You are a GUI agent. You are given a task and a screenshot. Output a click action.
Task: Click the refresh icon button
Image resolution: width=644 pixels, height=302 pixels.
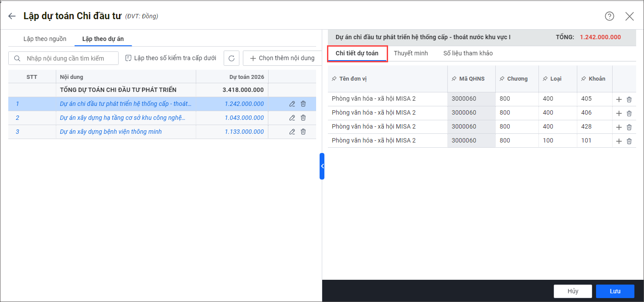[x=232, y=58]
